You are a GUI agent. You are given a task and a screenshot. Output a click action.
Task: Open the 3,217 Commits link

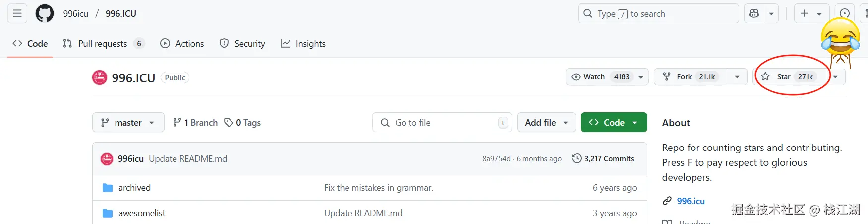click(x=609, y=159)
